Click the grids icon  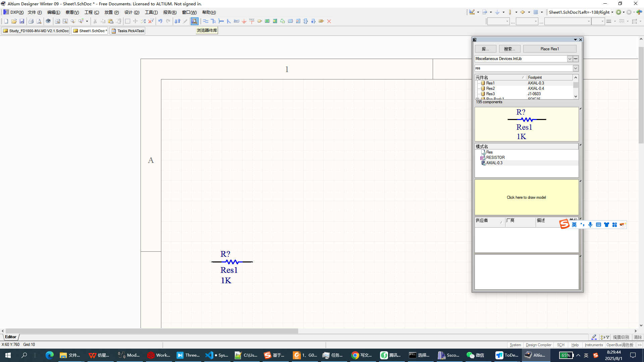click(536, 12)
